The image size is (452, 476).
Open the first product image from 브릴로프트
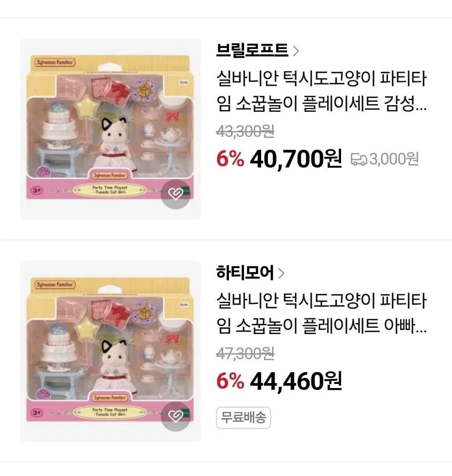[x=110, y=129]
